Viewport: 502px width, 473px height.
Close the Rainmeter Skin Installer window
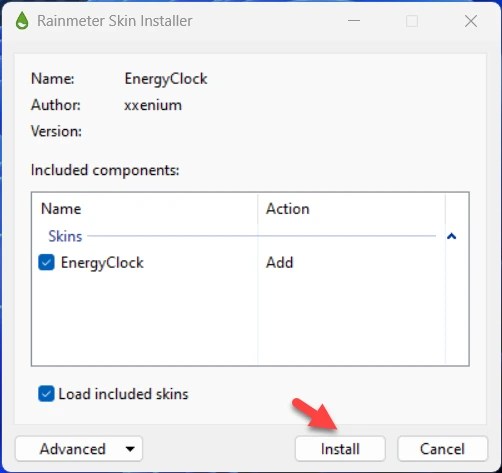click(471, 21)
